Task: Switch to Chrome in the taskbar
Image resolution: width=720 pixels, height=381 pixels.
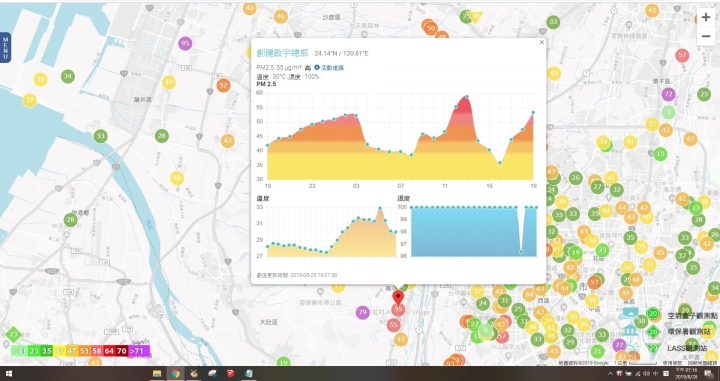Action: click(x=175, y=374)
